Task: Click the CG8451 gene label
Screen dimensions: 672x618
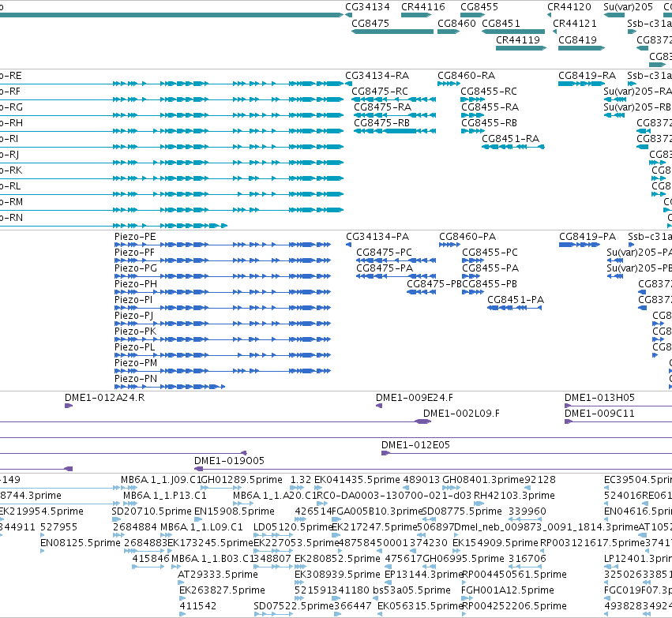Action: tap(501, 23)
